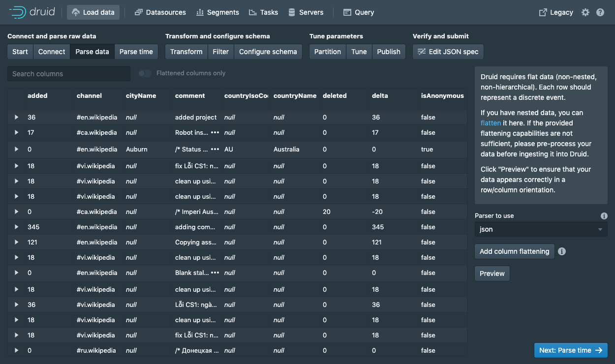Screen dimensions: 615x364
Task: Click the Preview button
Action: [492, 273]
